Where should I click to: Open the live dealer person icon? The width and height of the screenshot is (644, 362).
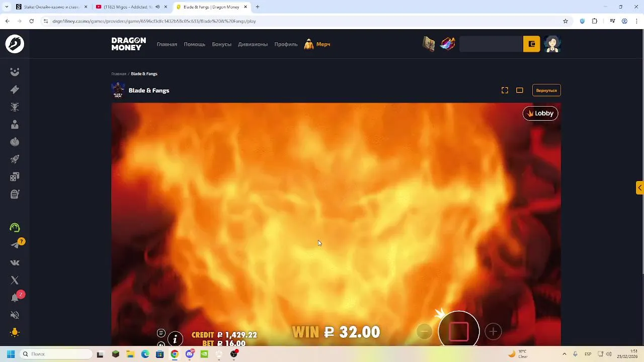click(x=15, y=124)
